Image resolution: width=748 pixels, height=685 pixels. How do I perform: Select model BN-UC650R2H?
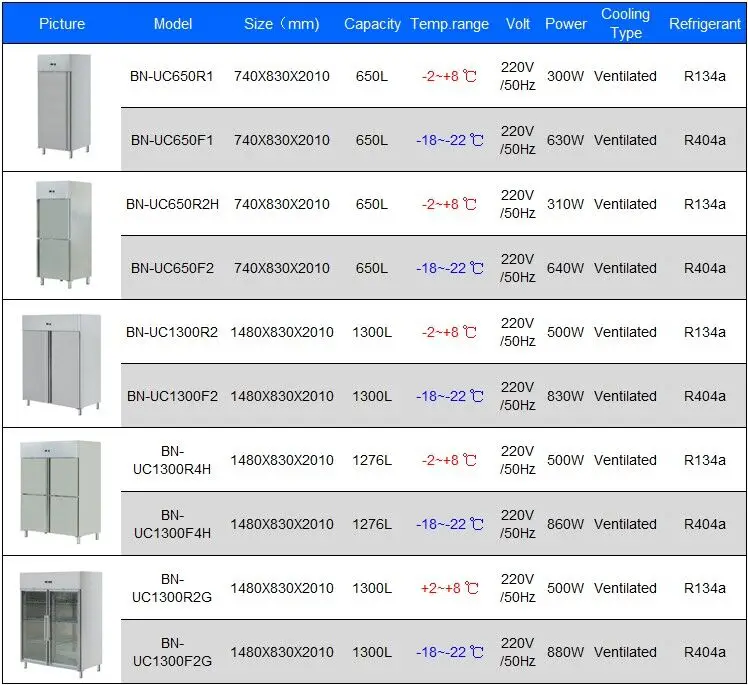tap(172, 204)
